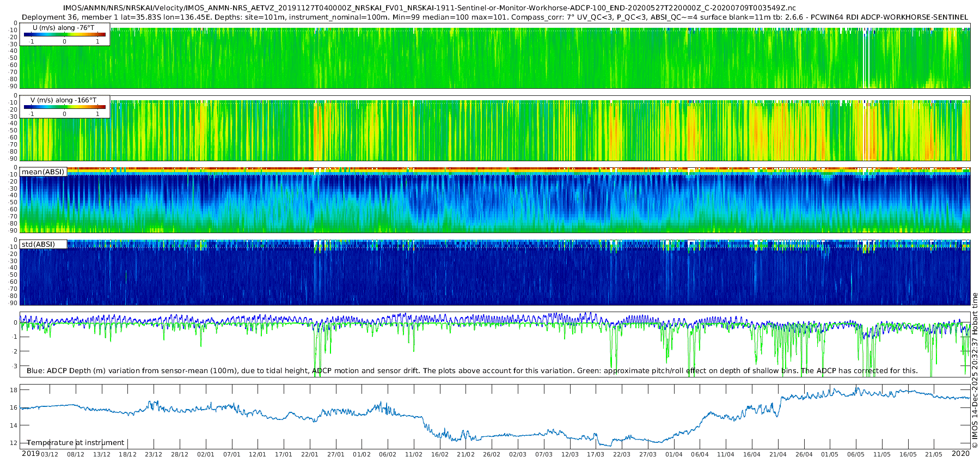Select the 16/02 date tick label
Viewport: 980px width, 463px height.
[439, 454]
